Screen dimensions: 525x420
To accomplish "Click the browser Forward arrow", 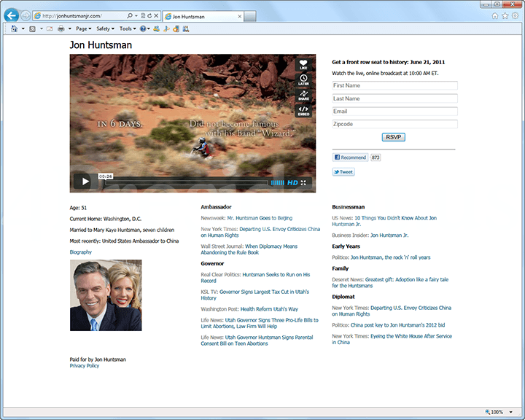I will coord(26,16).
